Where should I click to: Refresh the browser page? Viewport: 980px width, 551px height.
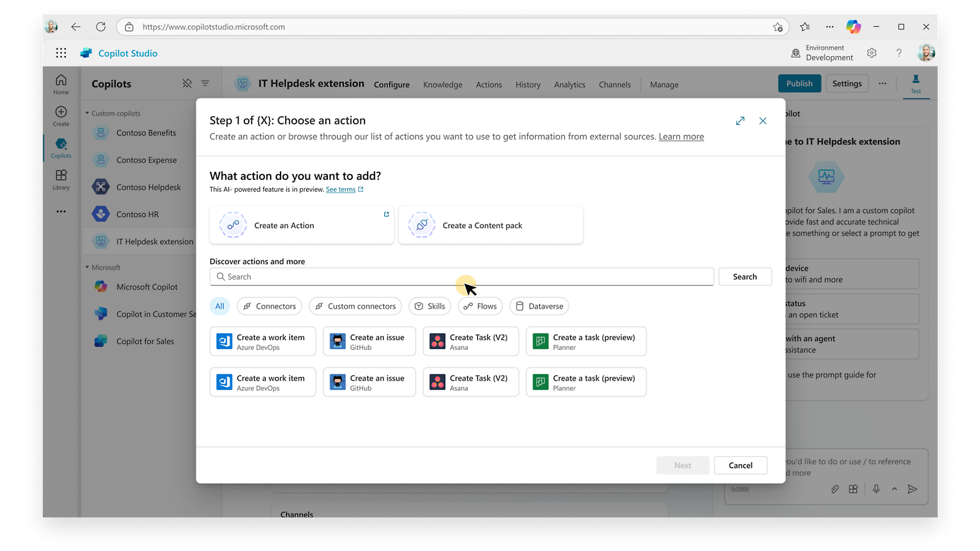[x=101, y=27]
